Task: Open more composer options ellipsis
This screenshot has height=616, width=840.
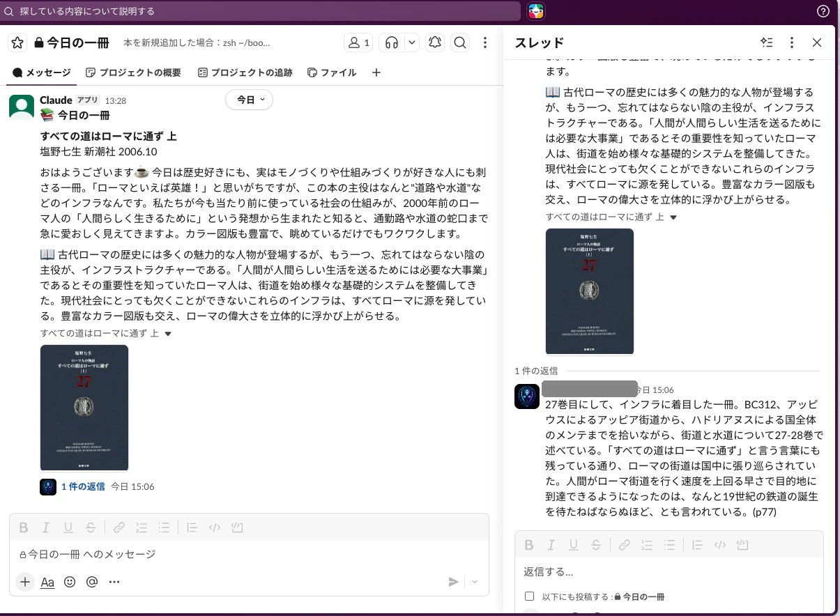Action: click(114, 582)
